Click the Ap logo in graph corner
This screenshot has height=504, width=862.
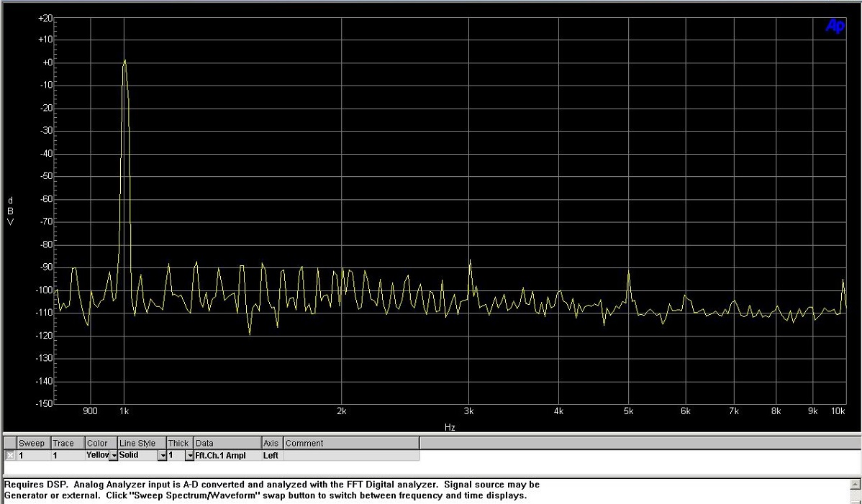tap(835, 26)
